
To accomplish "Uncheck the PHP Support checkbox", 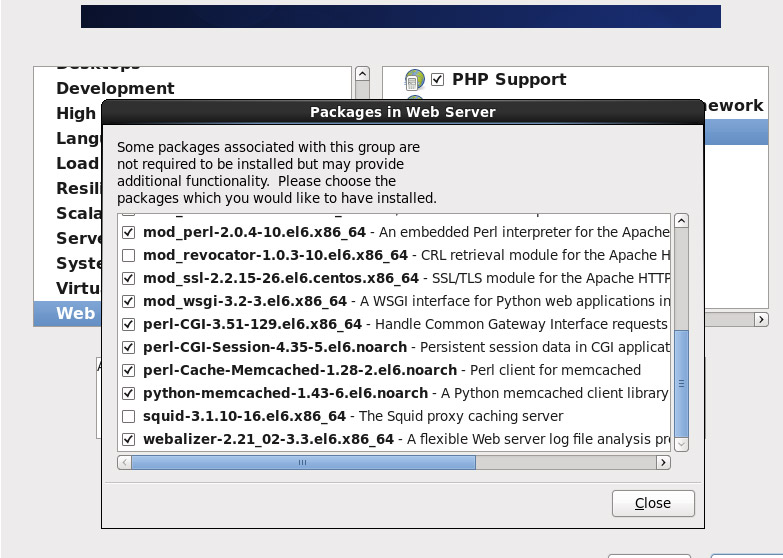I will [x=437, y=79].
